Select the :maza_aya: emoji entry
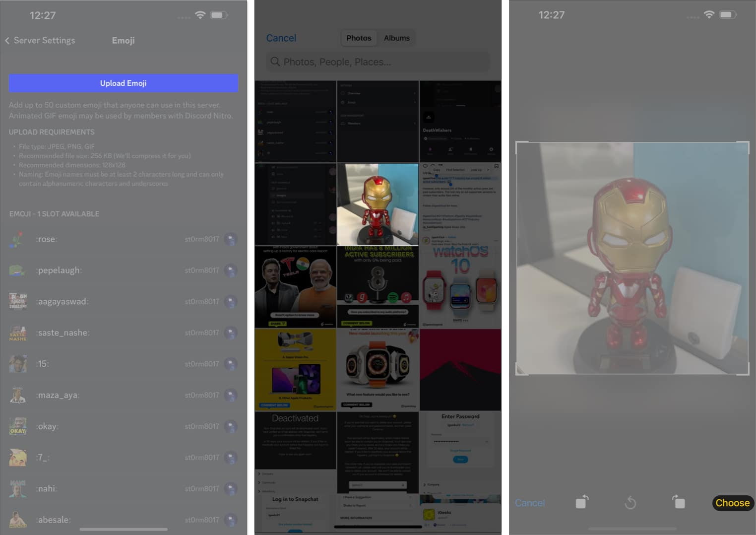Image resolution: width=756 pixels, height=535 pixels. [x=124, y=395]
